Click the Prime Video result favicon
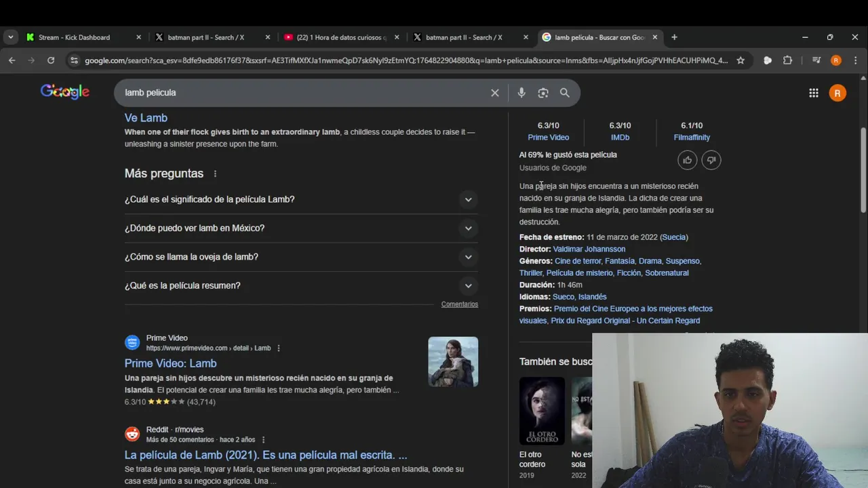Viewport: 868px width, 488px height. click(132, 343)
